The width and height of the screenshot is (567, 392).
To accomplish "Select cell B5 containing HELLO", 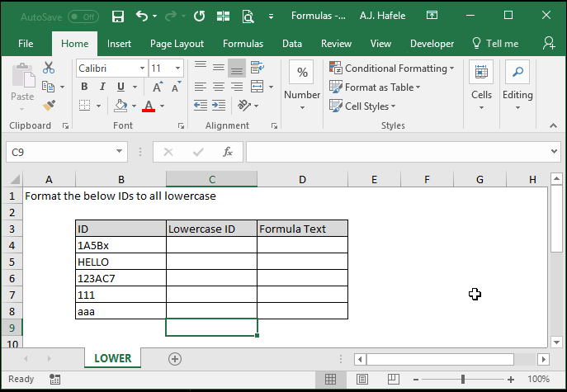I will coord(120,262).
